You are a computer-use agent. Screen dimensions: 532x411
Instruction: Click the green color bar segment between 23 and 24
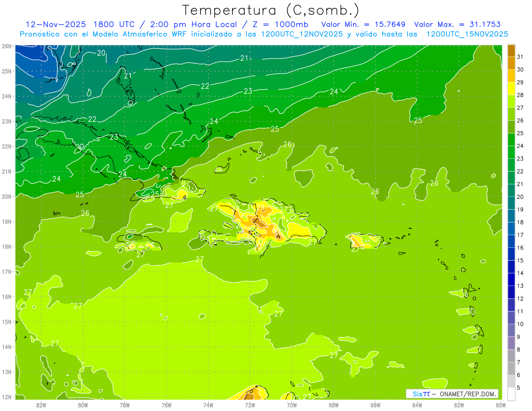(511, 152)
